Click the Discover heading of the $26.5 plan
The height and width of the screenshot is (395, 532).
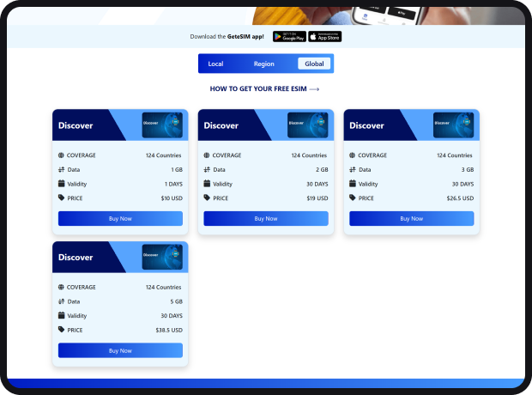point(366,125)
